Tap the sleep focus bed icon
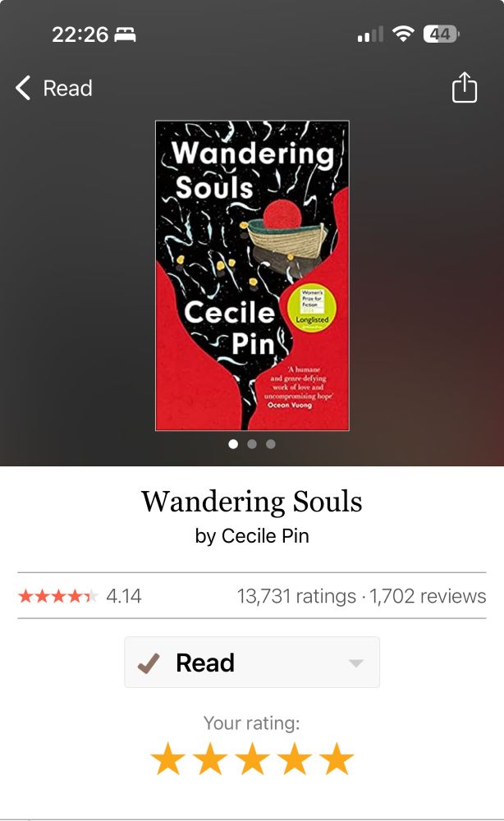The height and width of the screenshot is (821, 504). [125, 35]
